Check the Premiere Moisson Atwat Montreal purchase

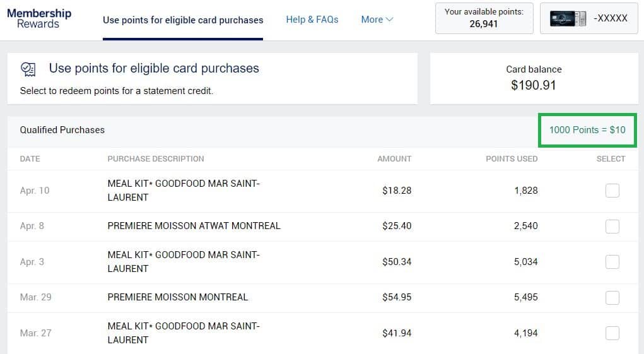(x=612, y=226)
